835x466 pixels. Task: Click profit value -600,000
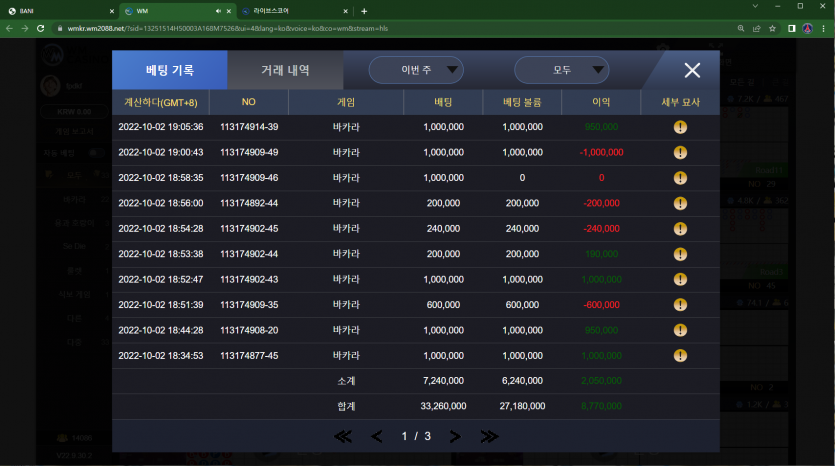[601, 305]
